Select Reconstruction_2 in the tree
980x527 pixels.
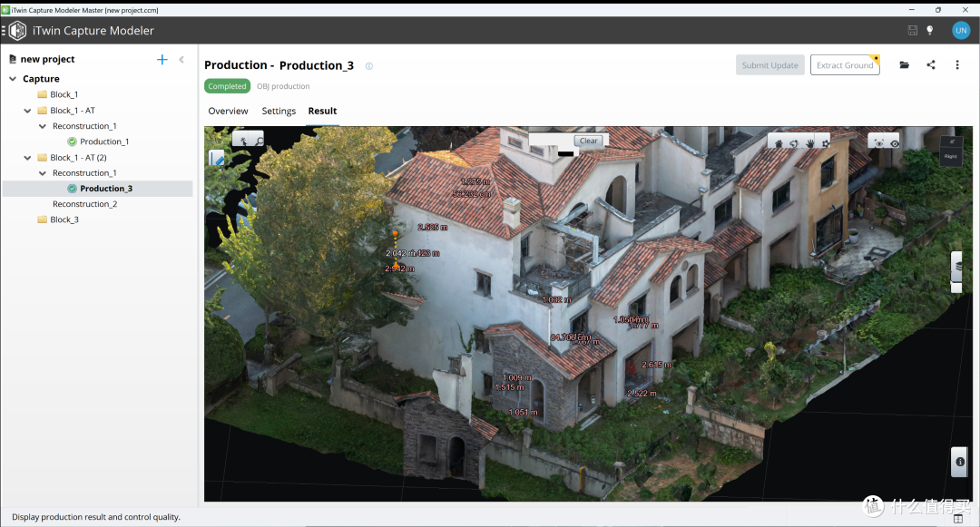[x=84, y=204]
